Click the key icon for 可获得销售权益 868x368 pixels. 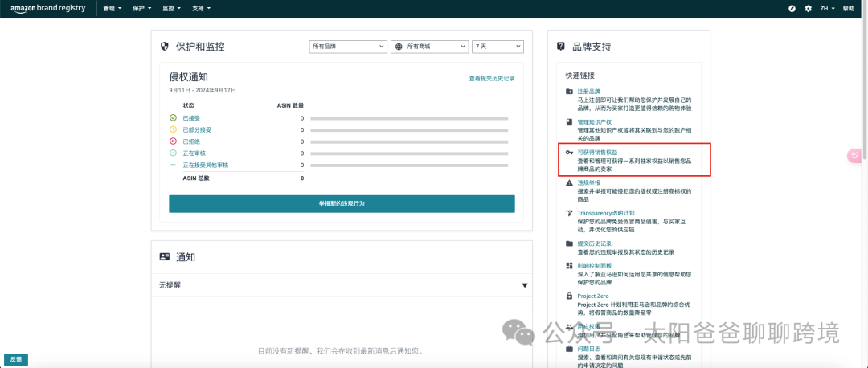(569, 152)
